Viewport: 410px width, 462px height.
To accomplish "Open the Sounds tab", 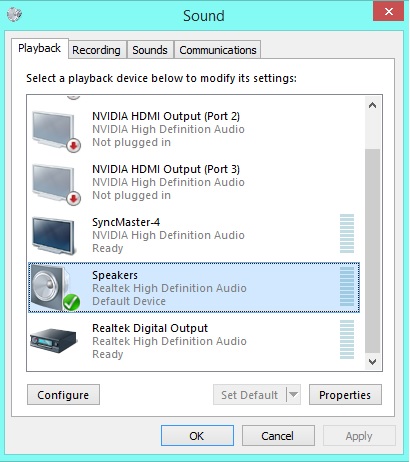I will [150, 50].
